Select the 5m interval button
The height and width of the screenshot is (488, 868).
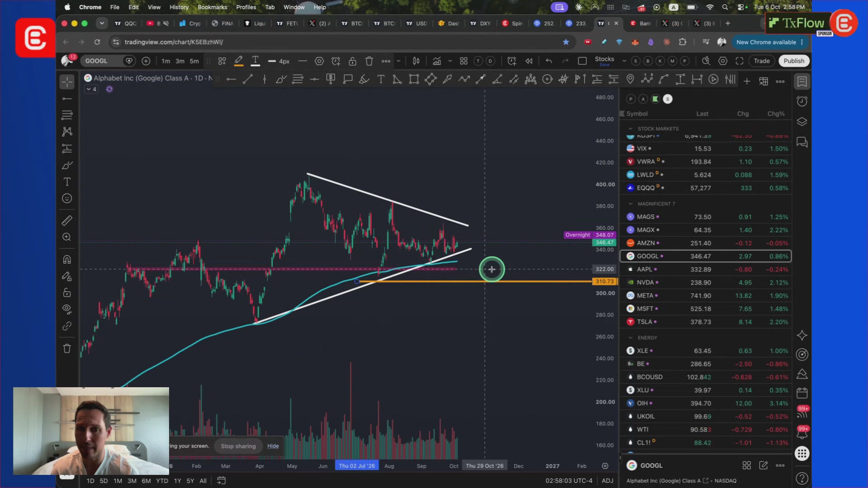coord(194,61)
